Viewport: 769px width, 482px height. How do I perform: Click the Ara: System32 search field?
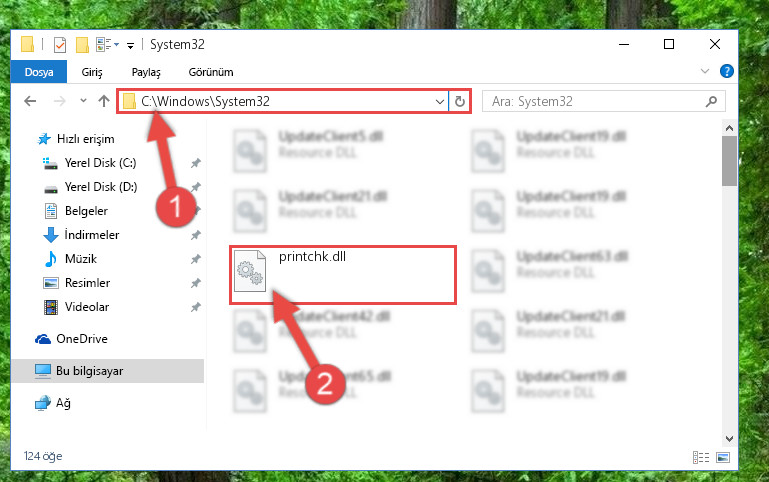[x=596, y=101]
